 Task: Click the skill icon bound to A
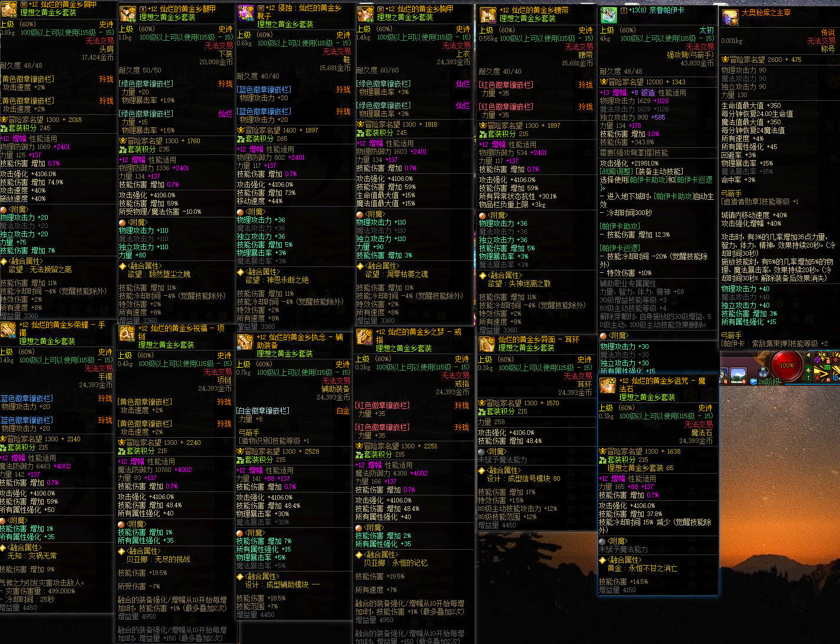coord(823,373)
